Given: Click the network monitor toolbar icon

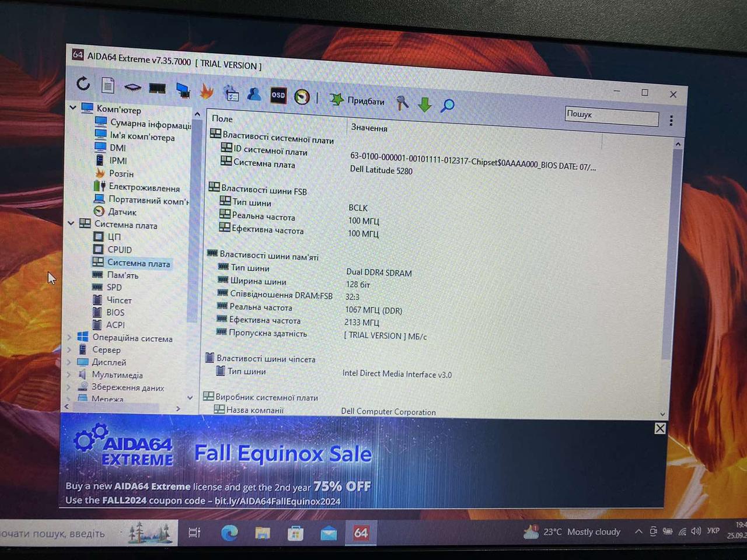Looking at the screenshot, I should [x=183, y=90].
